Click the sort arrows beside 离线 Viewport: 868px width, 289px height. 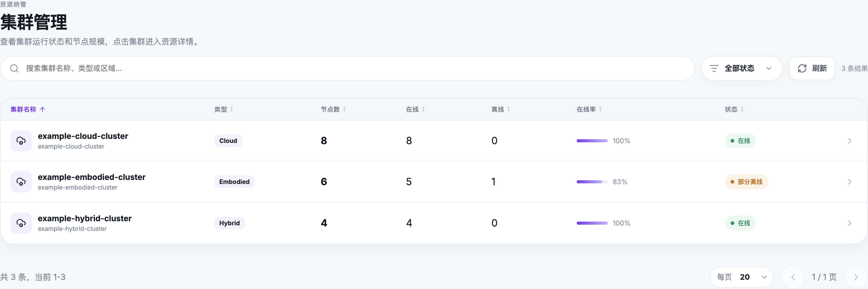(x=508, y=109)
